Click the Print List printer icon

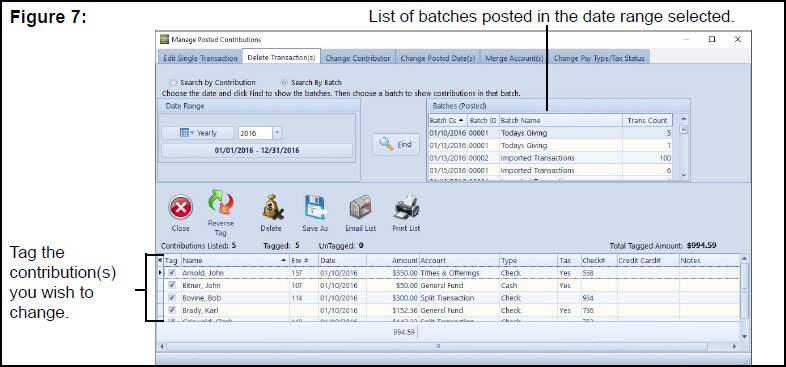(406, 207)
